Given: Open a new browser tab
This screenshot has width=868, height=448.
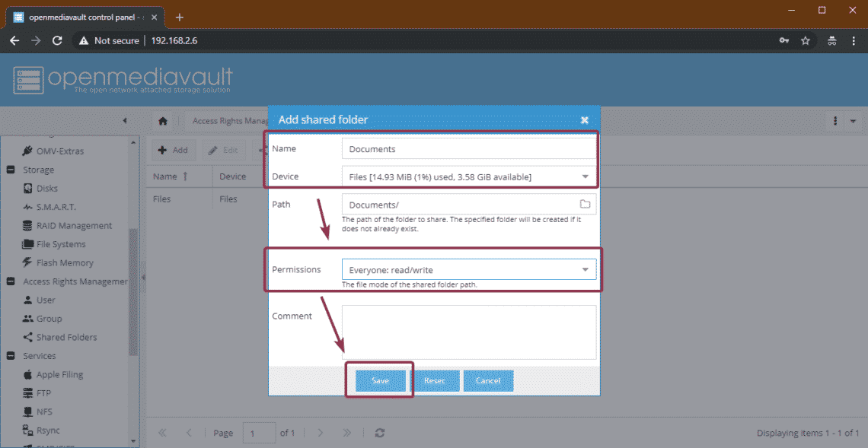Looking at the screenshot, I should click(x=180, y=17).
